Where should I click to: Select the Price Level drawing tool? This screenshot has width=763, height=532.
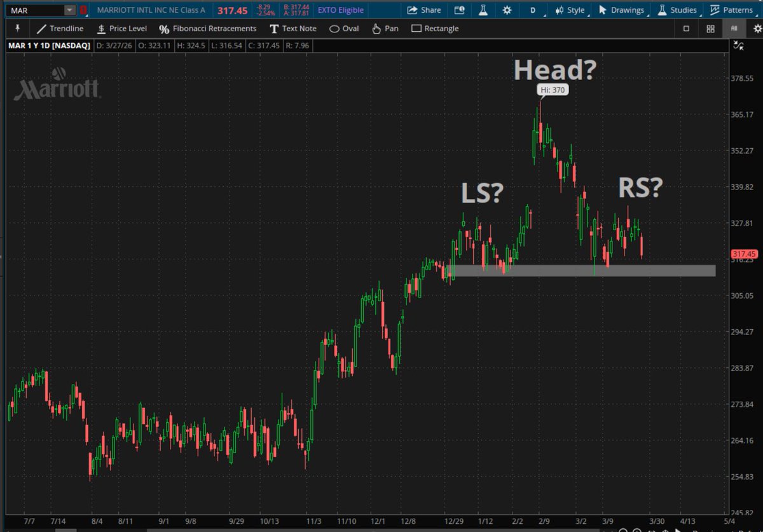point(121,29)
